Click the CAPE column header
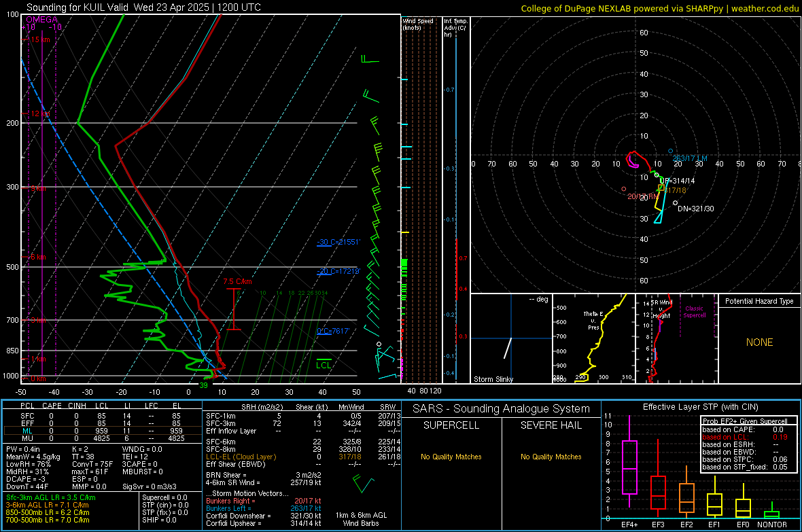The height and width of the screenshot is (532, 802). 52,406
